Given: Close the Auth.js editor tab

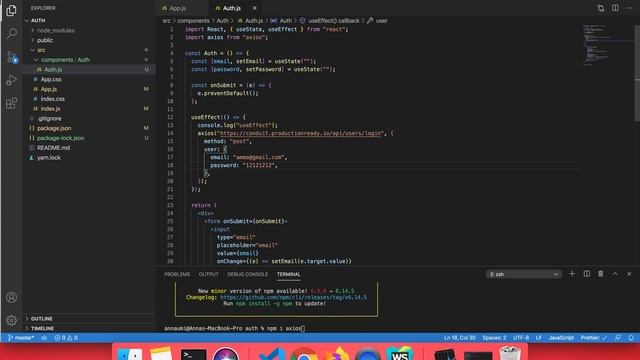Looking at the screenshot, I should tap(254, 8).
